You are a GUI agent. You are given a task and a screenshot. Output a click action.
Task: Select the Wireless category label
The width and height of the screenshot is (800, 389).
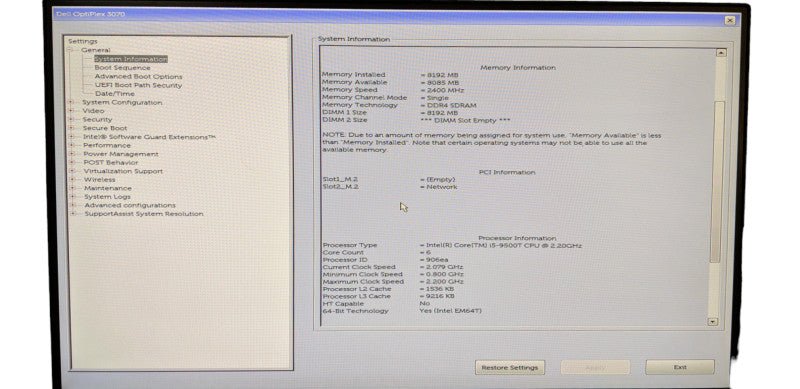pyautogui.click(x=99, y=180)
